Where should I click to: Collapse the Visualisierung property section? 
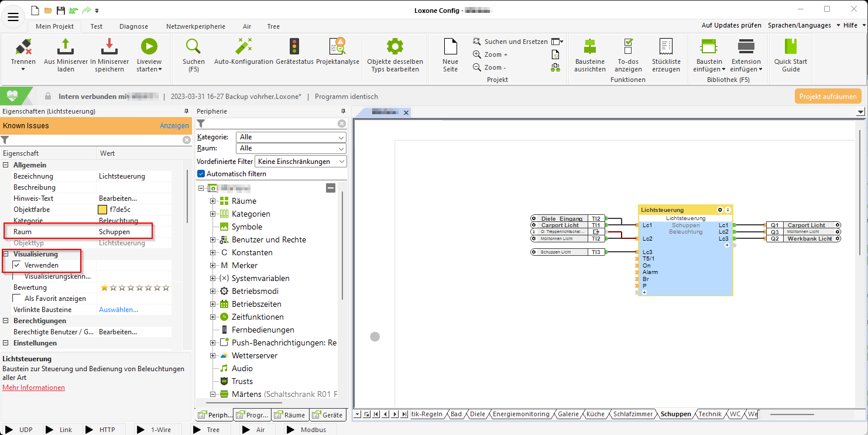pos(6,254)
